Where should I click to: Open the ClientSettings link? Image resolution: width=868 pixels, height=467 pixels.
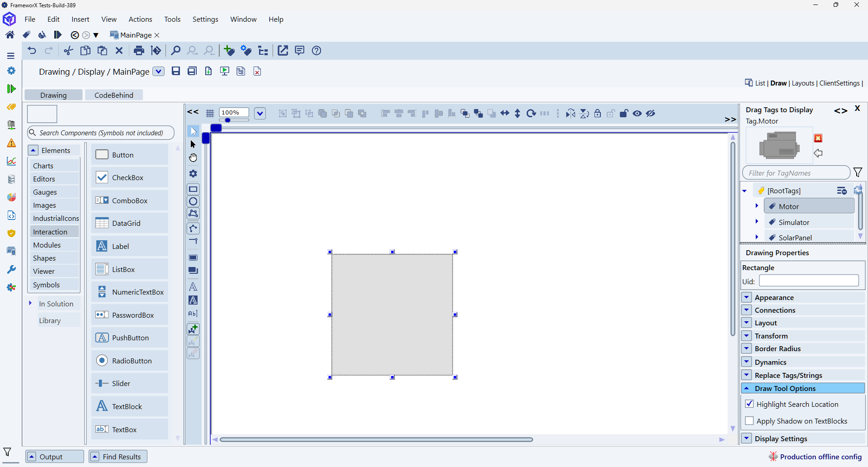(839, 83)
